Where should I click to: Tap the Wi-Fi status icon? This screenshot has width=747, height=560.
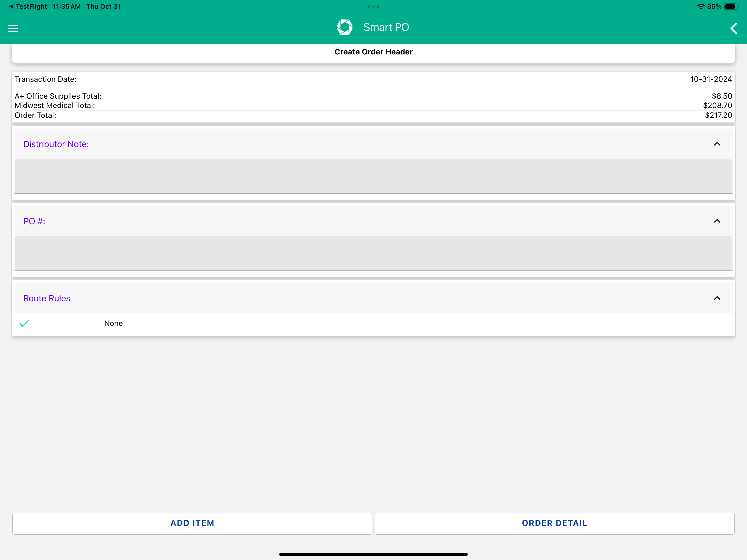click(701, 6)
